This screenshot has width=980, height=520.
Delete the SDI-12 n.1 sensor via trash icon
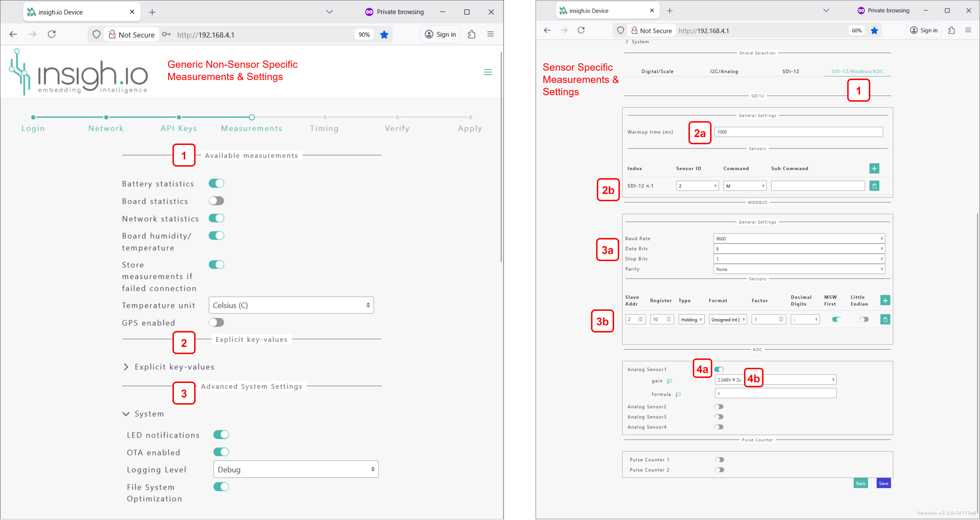coord(875,186)
